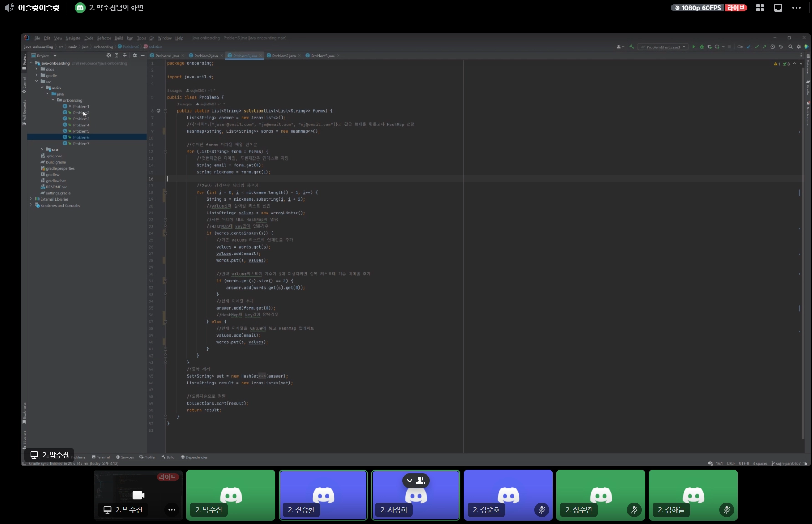Click the locate file crosshair in Project panel
The image size is (812, 524).
(108, 56)
